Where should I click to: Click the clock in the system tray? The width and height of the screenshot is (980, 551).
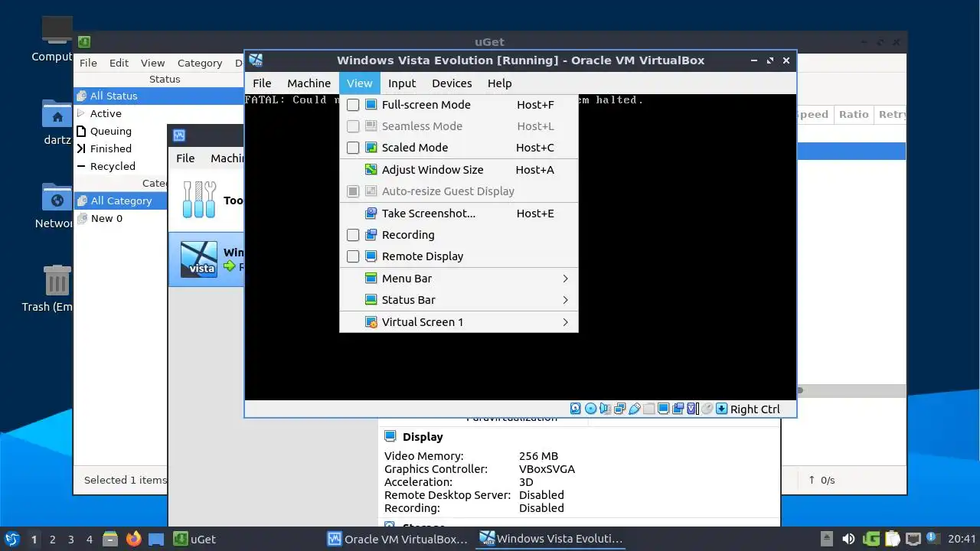pos(962,539)
